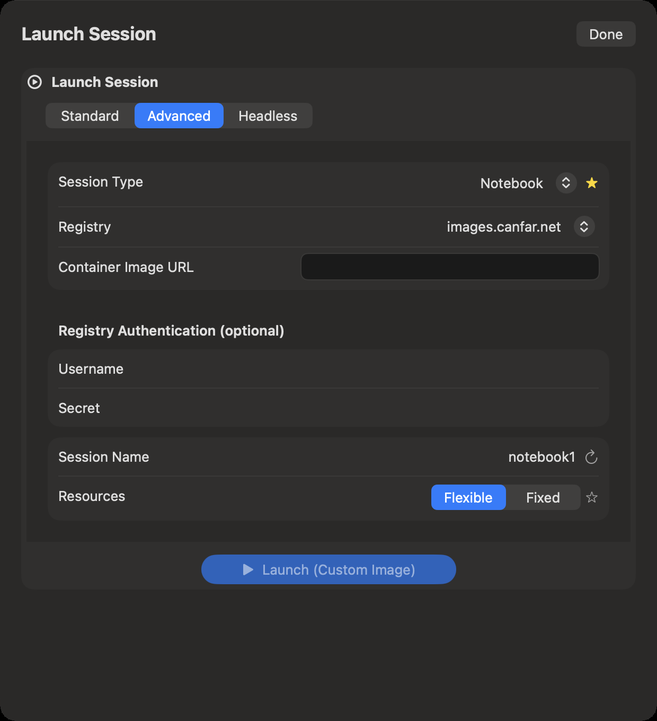Viewport: 657px width, 721px height.
Task: Click the Launch (Custom Image) button
Action: tap(328, 570)
